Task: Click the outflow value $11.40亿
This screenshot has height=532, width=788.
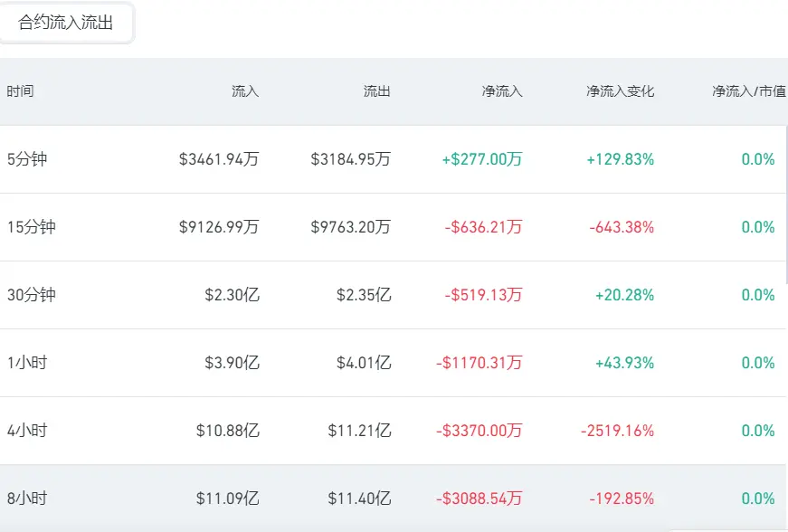Action: click(359, 499)
